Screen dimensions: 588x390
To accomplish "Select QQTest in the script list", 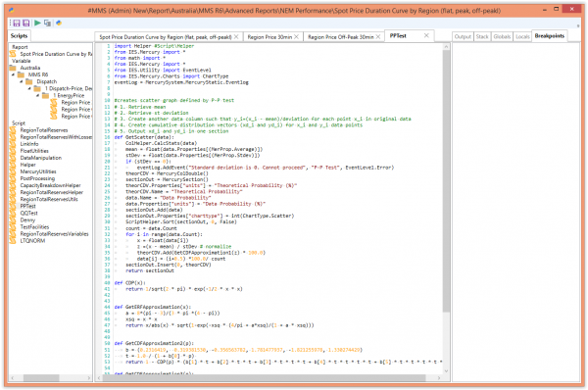I will 28,213.
